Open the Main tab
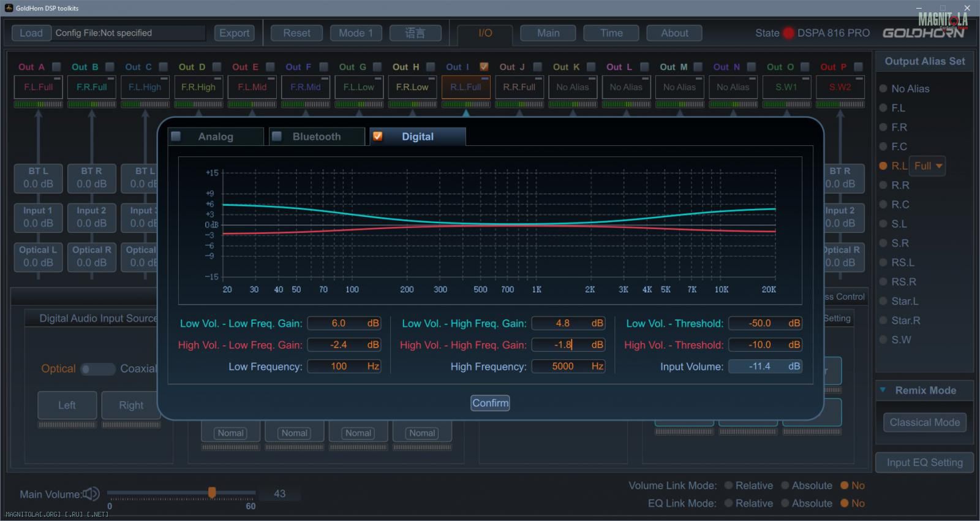The height and width of the screenshot is (521, 980). (x=548, y=33)
